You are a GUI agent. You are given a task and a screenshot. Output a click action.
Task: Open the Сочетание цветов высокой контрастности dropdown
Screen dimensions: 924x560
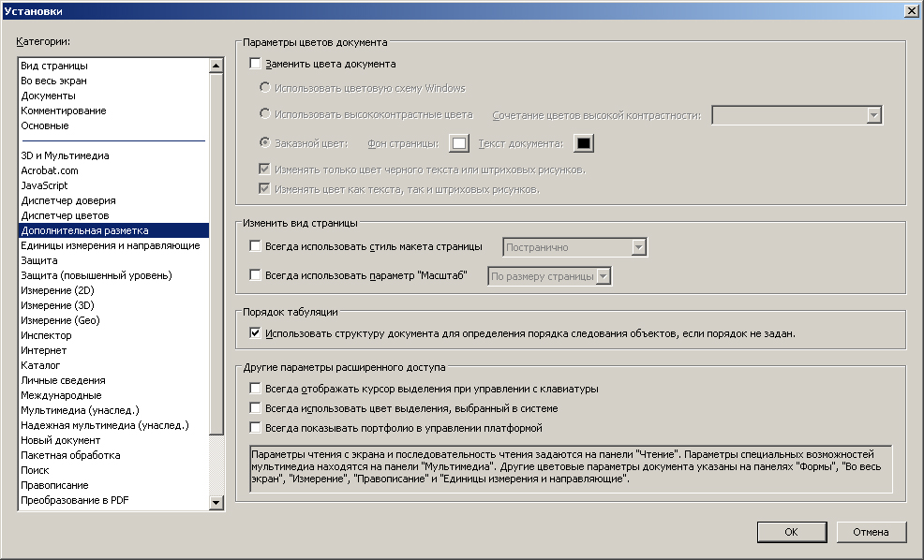[x=797, y=115]
